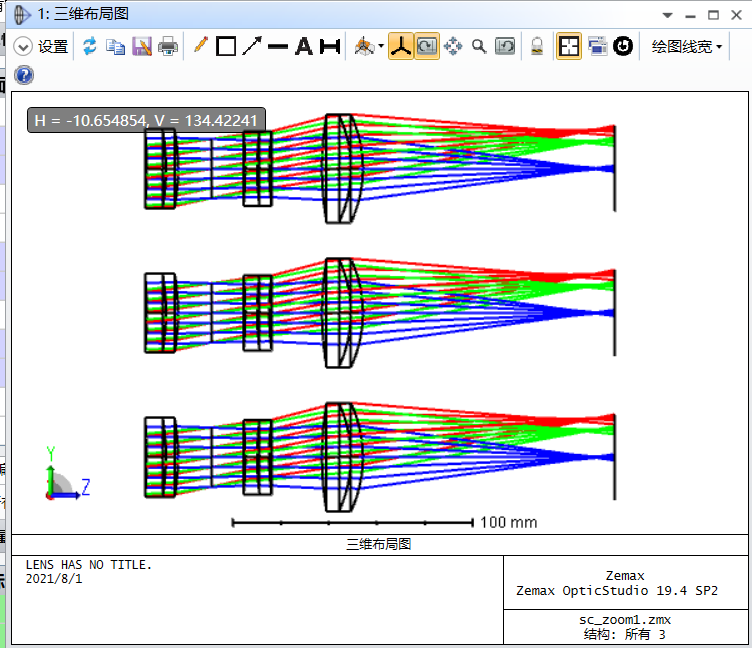Click the clone window icon
752x648 pixels.
coord(597,46)
